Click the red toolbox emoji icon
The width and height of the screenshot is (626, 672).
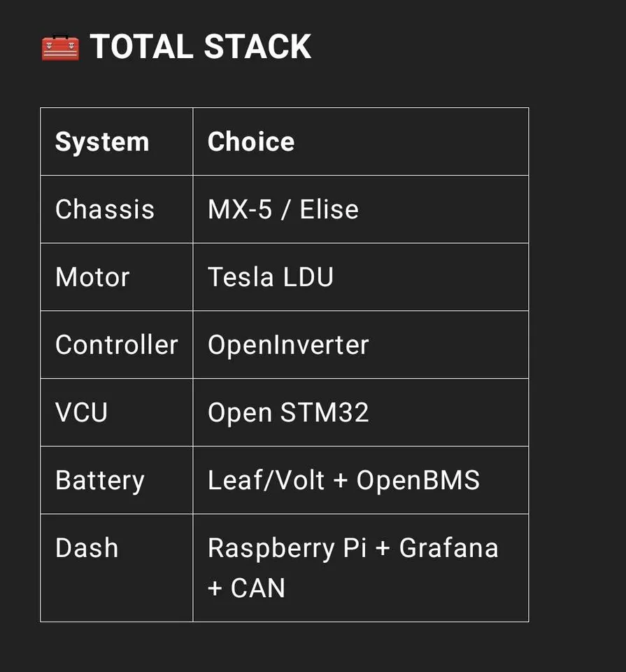click(60, 47)
